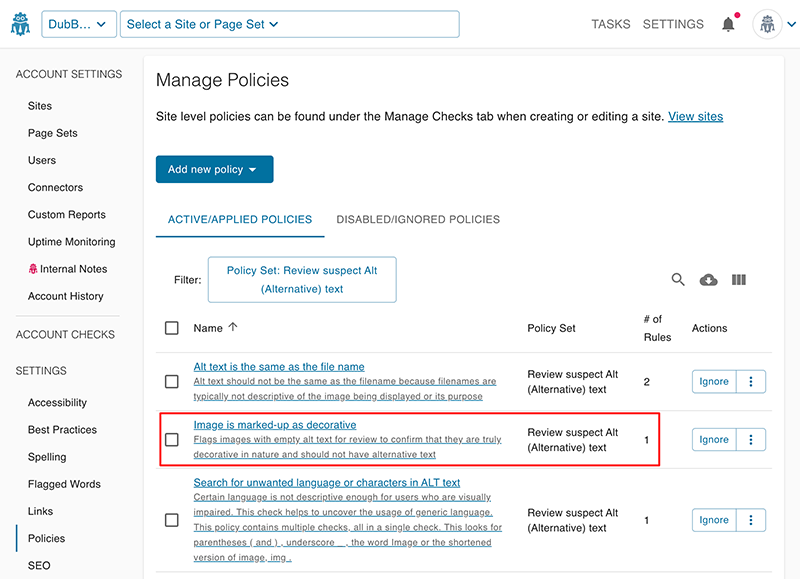The width and height of the screenshot is (800, 579).
Task: Open the DubB account switcher dropdown
Action: tap(79, 24)
